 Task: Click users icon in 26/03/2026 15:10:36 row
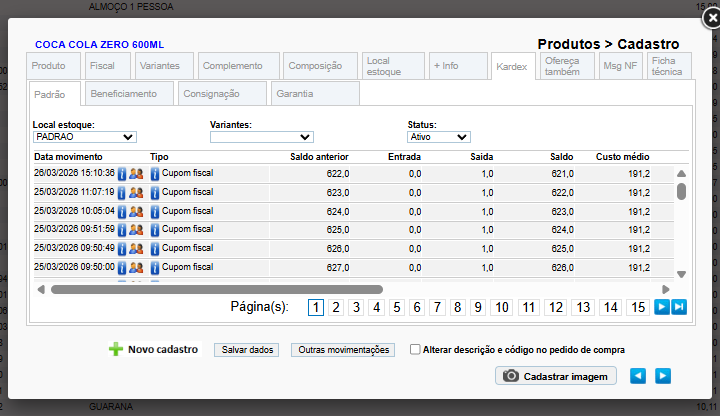pos(136,174)
